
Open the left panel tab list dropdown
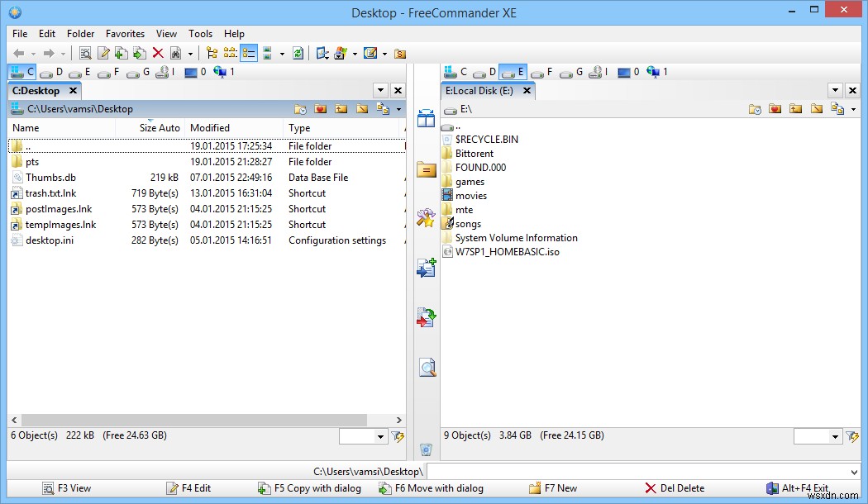(x=381, y=90)
